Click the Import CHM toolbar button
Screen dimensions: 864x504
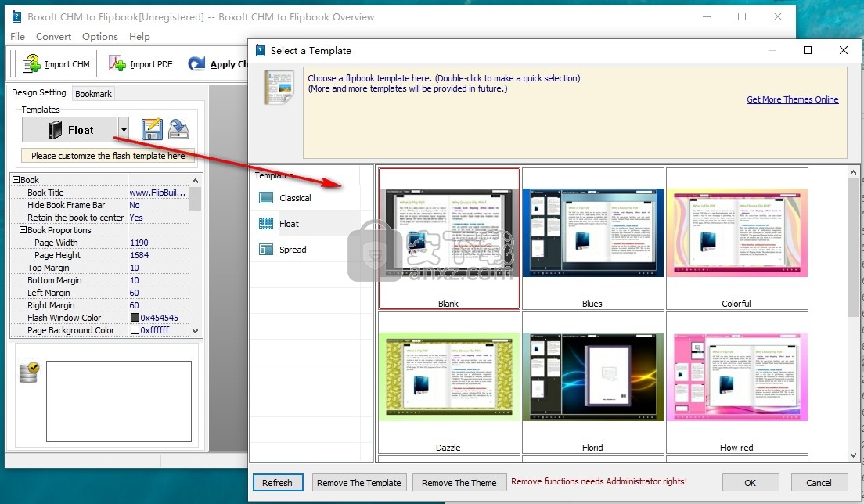click(56, 64)
